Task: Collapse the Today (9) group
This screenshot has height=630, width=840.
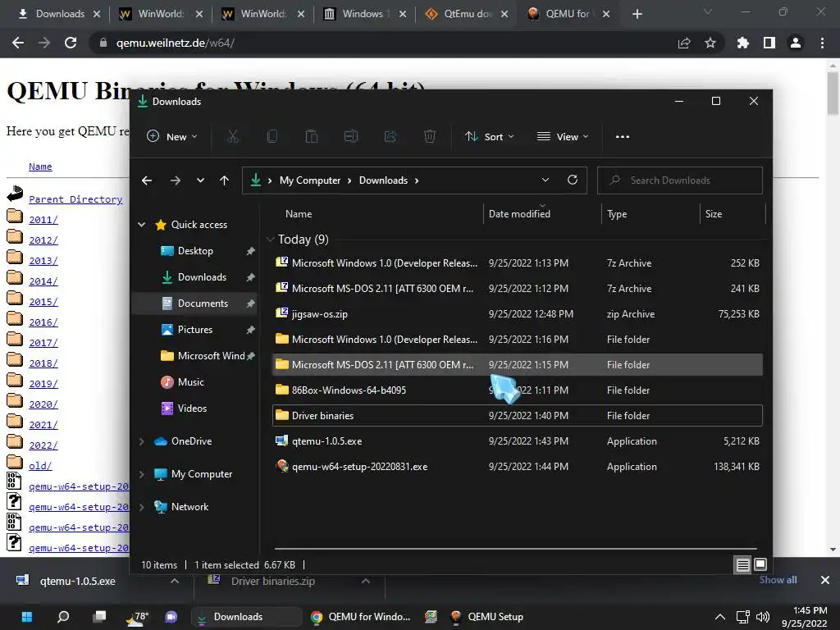Action: point(269,239)
